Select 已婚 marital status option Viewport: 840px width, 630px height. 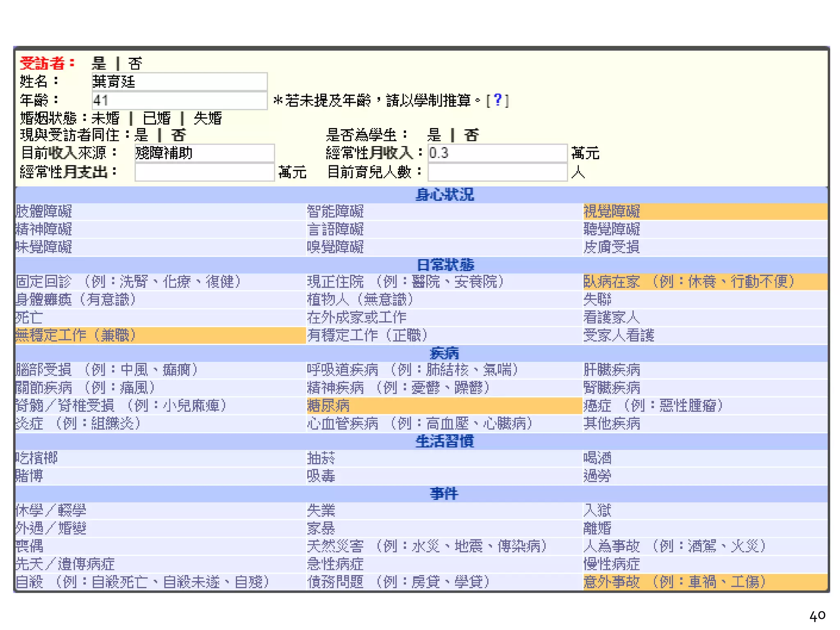(x=156, y=118)
